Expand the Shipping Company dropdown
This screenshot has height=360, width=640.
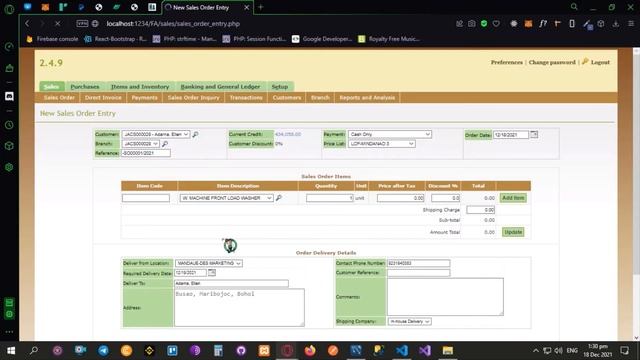coord(409,322)
